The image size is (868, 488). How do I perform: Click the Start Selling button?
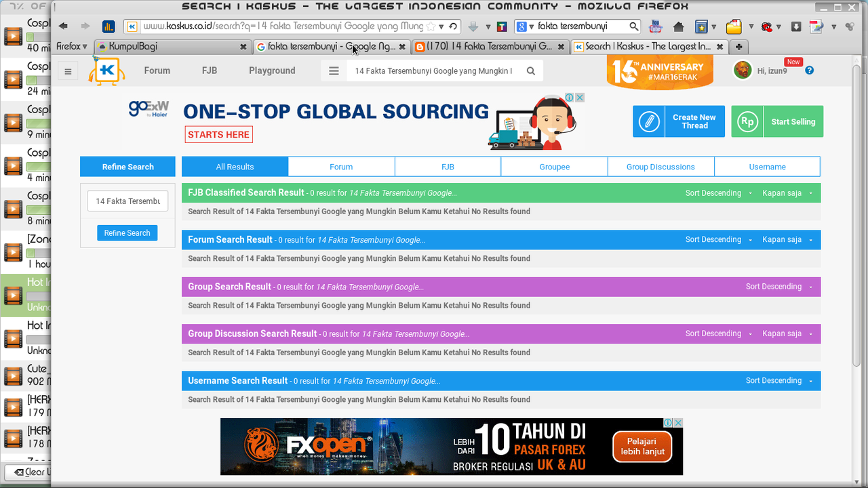[x=777, y=121]
